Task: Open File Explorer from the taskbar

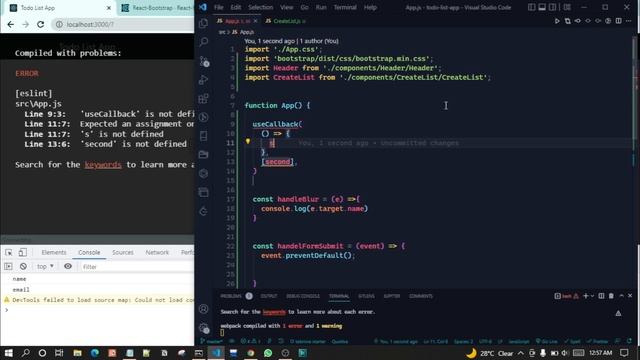Action: [x=77, y=353]
